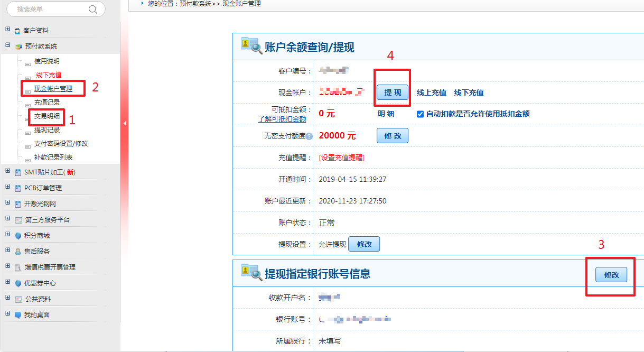This screenshot has width=644, height=352.
Task: Click the 我的桌面 icon in sidebar
Action: [x=18, y=315]
